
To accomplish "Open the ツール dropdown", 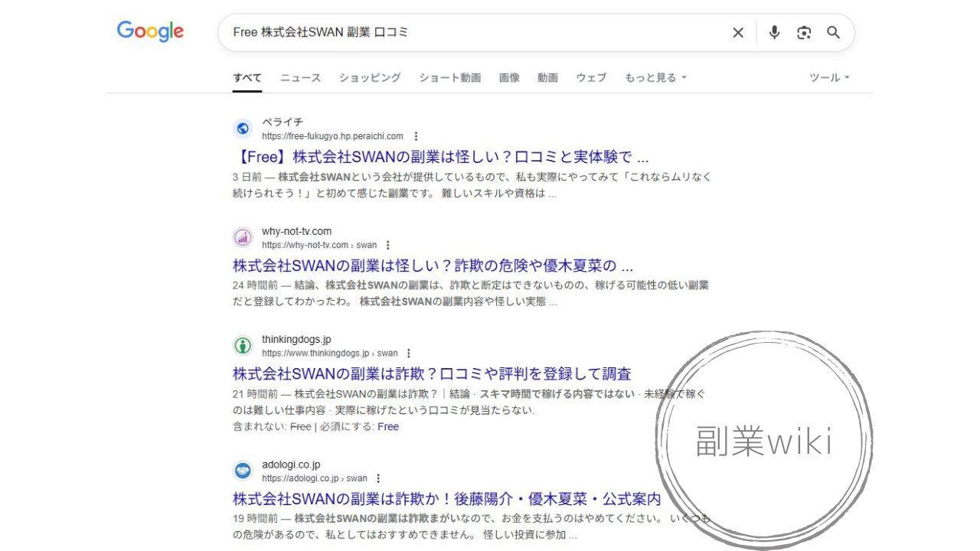I will click(830, 77).
